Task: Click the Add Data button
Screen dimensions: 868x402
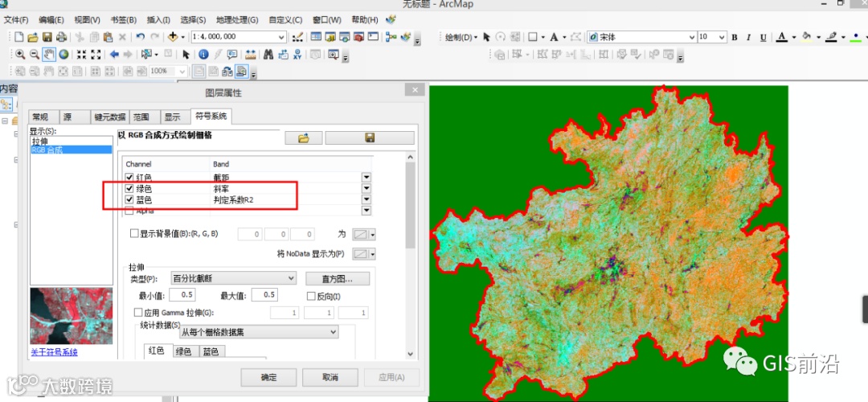Action: coord(173,37)
